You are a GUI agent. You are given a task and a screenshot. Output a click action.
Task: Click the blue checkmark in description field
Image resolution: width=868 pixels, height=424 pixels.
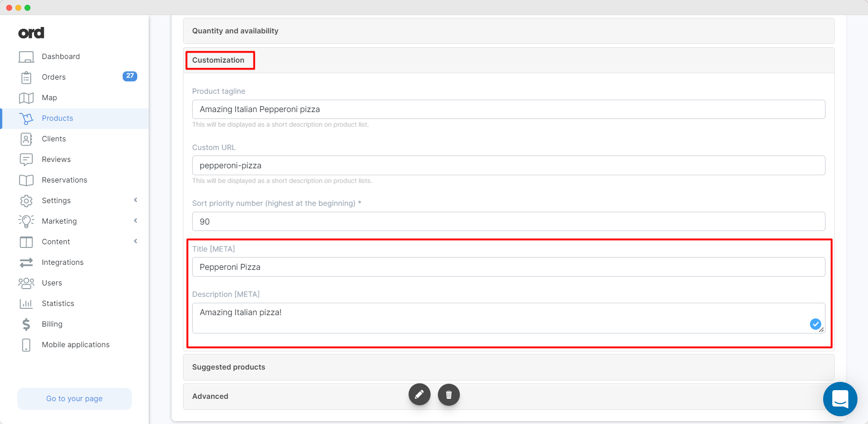[815, 324]
